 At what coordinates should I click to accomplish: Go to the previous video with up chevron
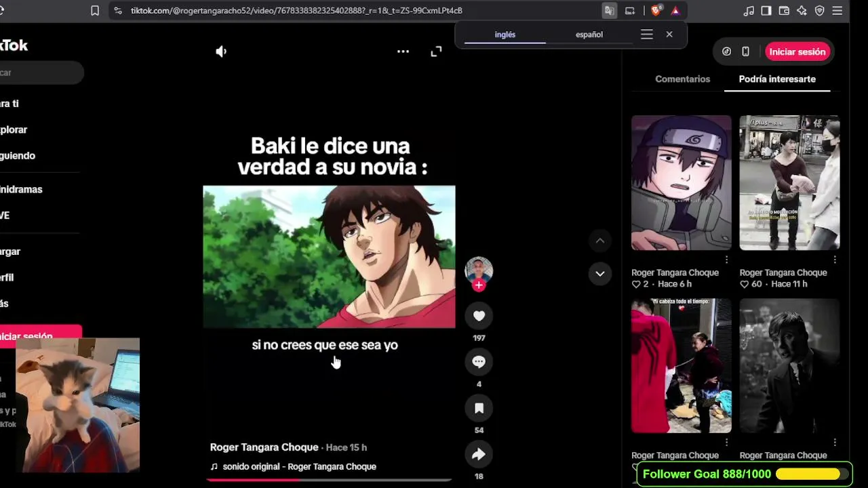(x=600, y=241)
